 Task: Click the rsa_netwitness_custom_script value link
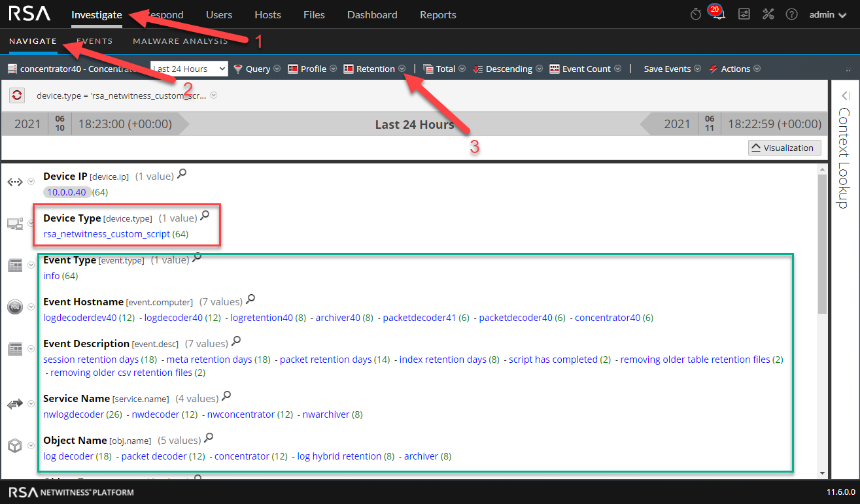point(107,234)
